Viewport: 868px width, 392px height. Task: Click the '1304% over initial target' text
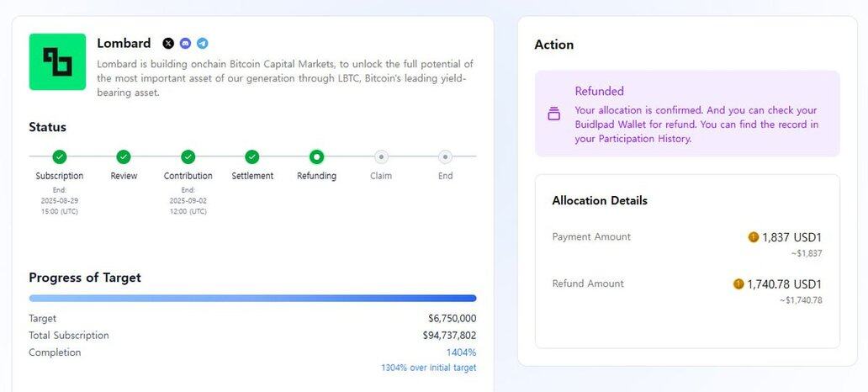428,368
